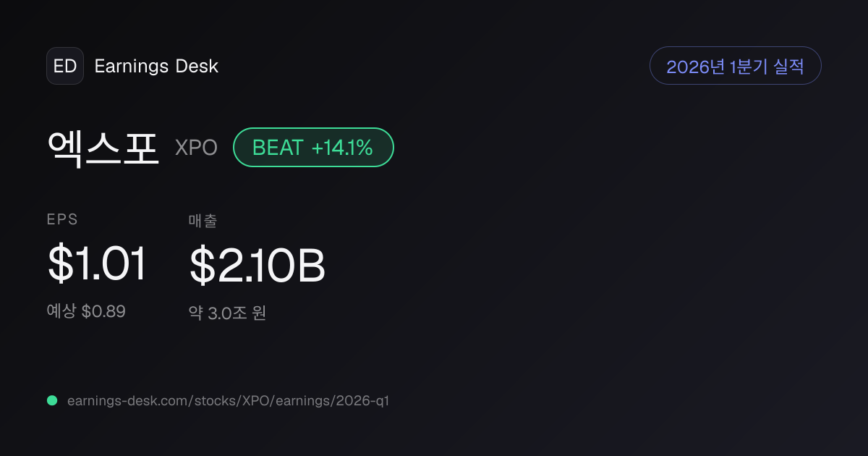The width and height of the screenshot is (868, 456).
Task: Click the green status dot
Action: coord(52,400)
